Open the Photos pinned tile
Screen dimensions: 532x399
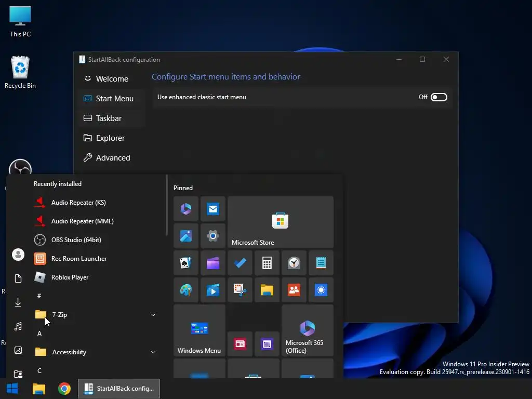point(186,236)
